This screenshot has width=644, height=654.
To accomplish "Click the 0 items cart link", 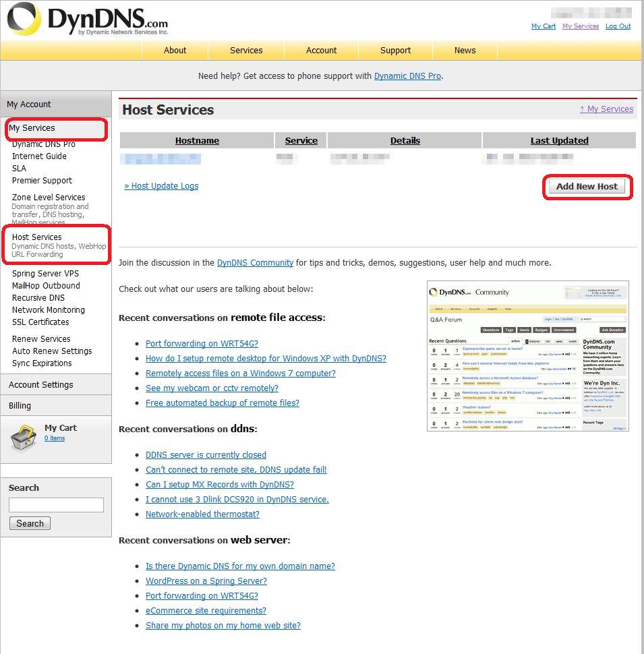I will 55,438.
